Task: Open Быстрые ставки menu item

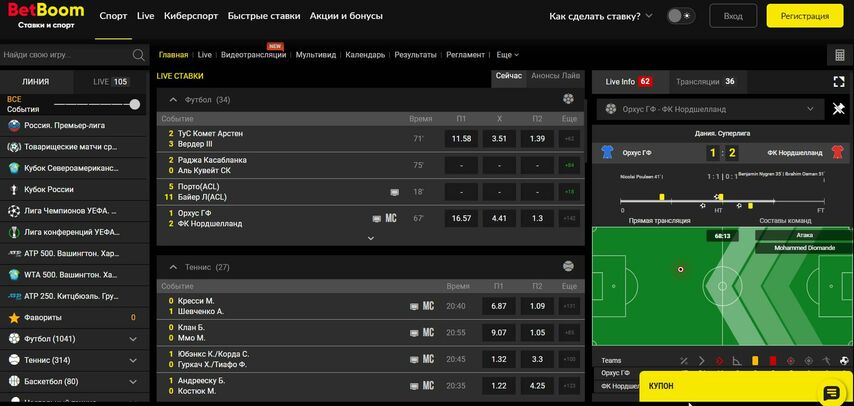Action: coord(264,16)
